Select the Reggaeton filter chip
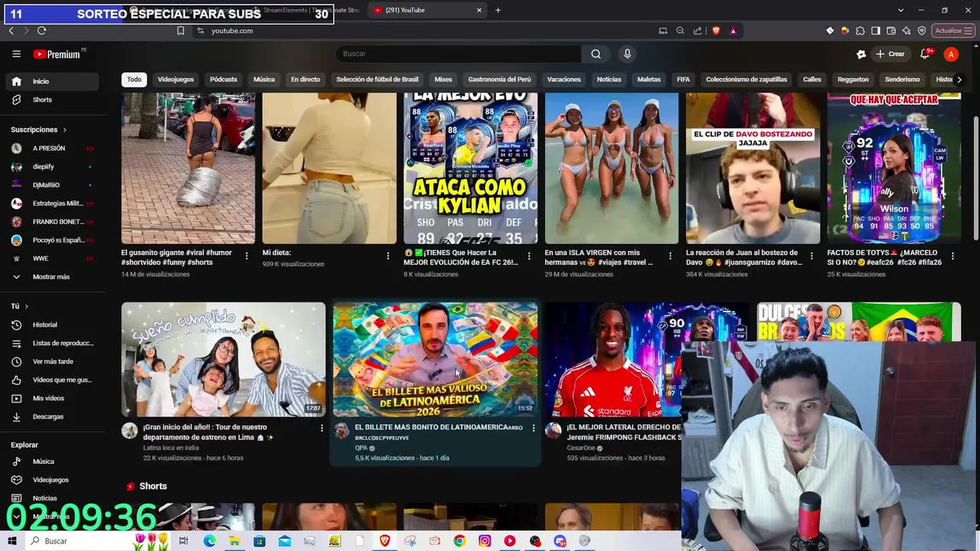This screenshot has height=551, width=980. (x=853, y=80)
